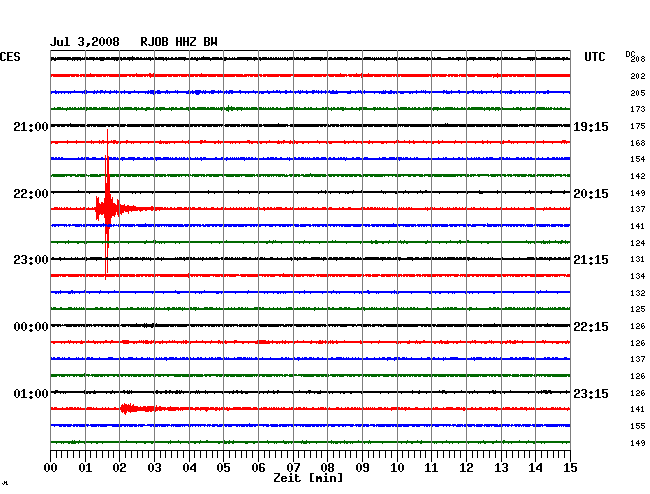Select the 10 minute axis label

tap(397, 467)
